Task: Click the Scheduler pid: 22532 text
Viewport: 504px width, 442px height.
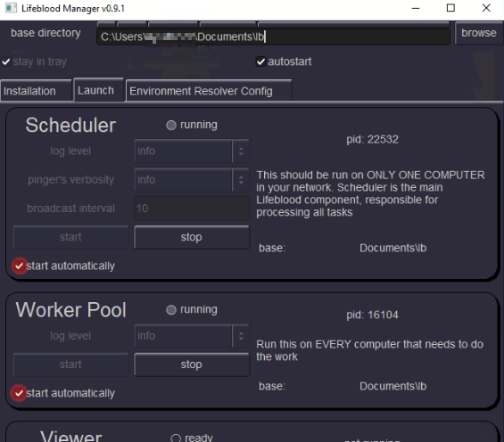Action: click(x=372, y=139)
